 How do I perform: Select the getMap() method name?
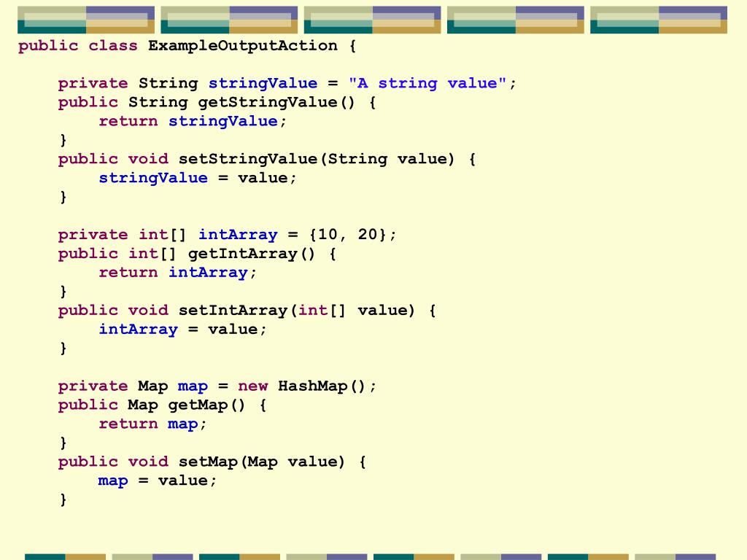(x=206, y=405)
